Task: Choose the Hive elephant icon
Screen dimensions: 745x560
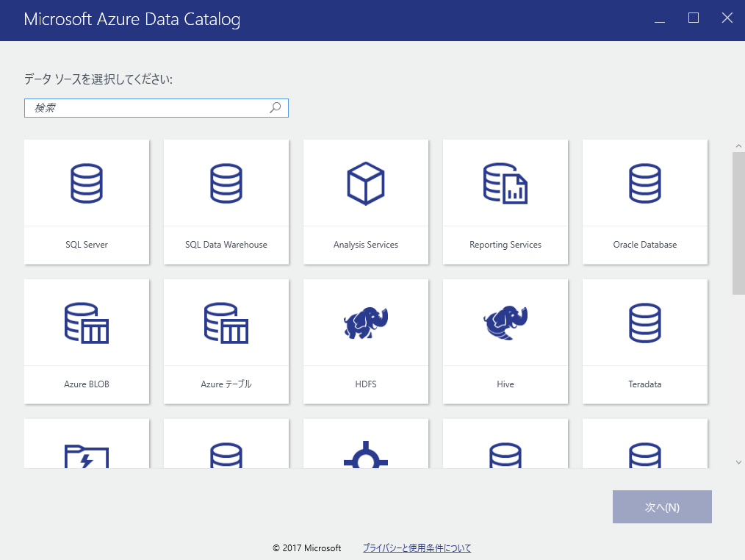Action: tap(505, 323)
